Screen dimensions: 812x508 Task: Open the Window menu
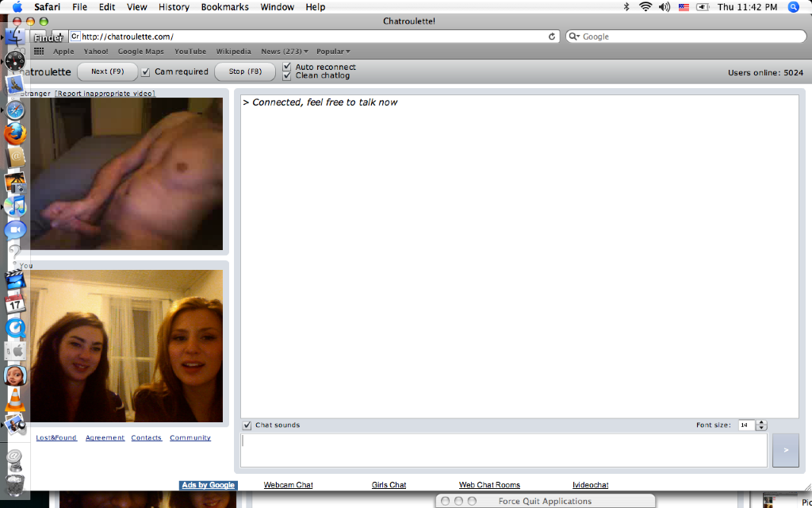277,6
